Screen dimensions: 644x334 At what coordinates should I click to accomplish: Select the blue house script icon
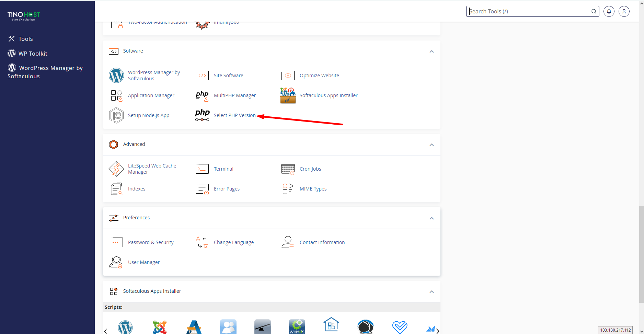tap(331, 325)
